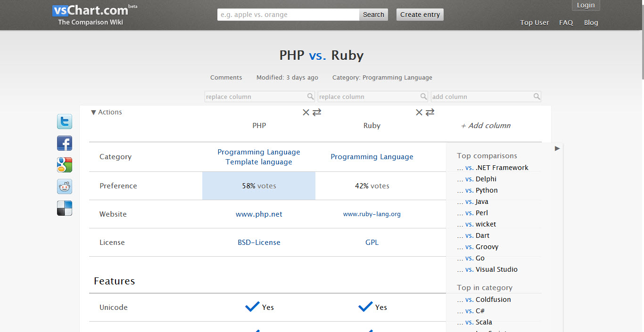
Task: Compare with Perl
Action: [472, 213]
